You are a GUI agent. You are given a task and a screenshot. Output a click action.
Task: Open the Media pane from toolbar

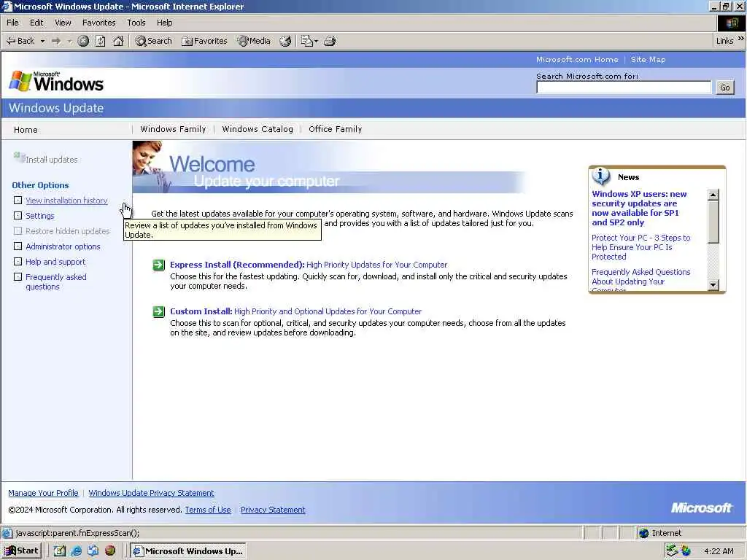tap(254, 41)
